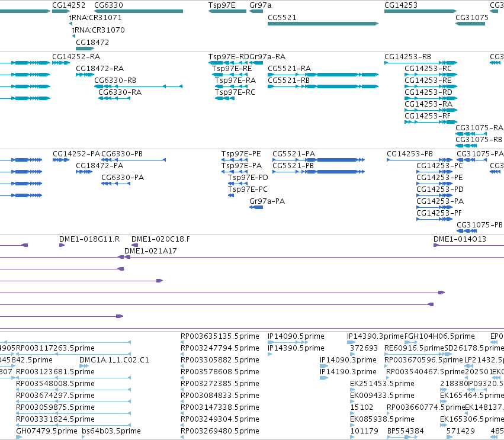Click transcript Tsp97E-RE label
The image size is (504, 440).
(x=232, y=69)
